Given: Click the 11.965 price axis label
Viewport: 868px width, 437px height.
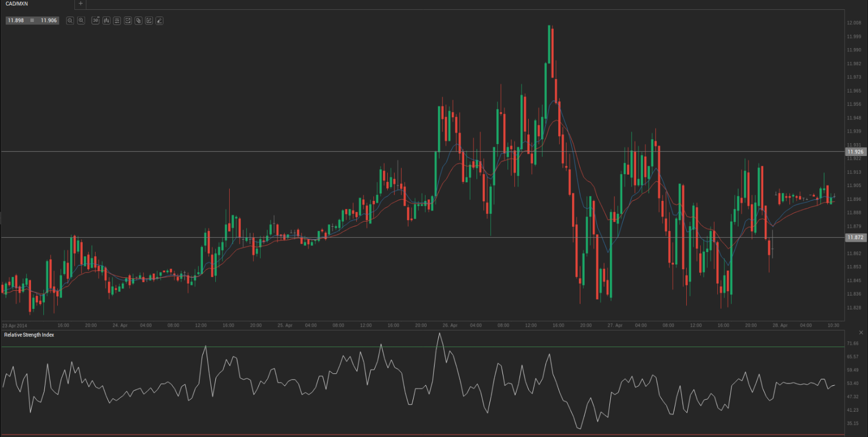Looking at the screenshot, I should pos(854,91).
